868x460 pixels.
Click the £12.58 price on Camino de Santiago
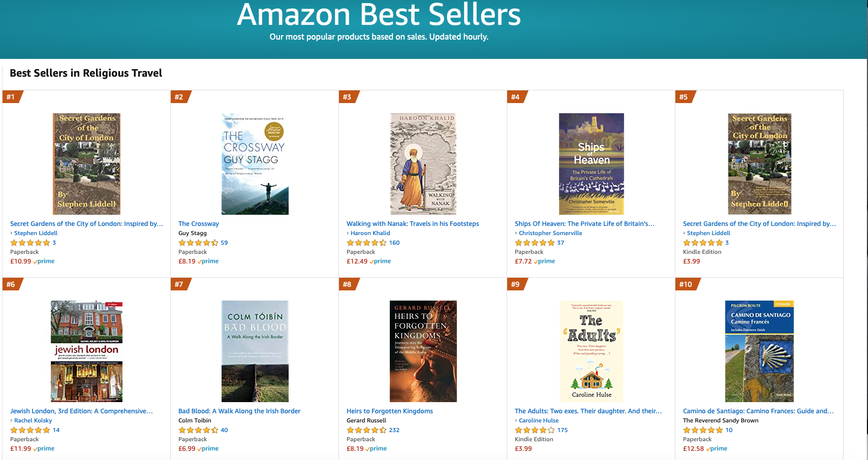tap(693, 449)
